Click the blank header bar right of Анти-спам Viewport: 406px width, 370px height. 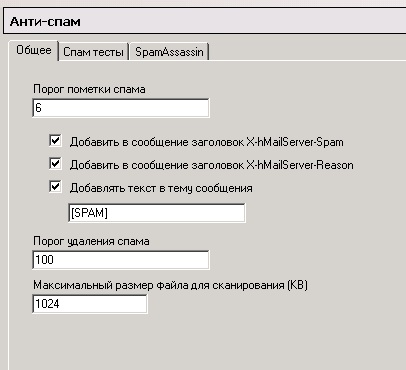243,22
